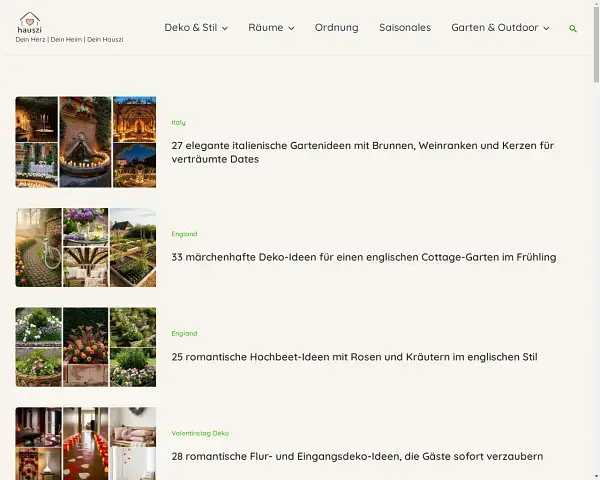Viewport: 600px width, 480px height.
Task: Open the search magnifier icon
Action: click(x=573, y=29)
